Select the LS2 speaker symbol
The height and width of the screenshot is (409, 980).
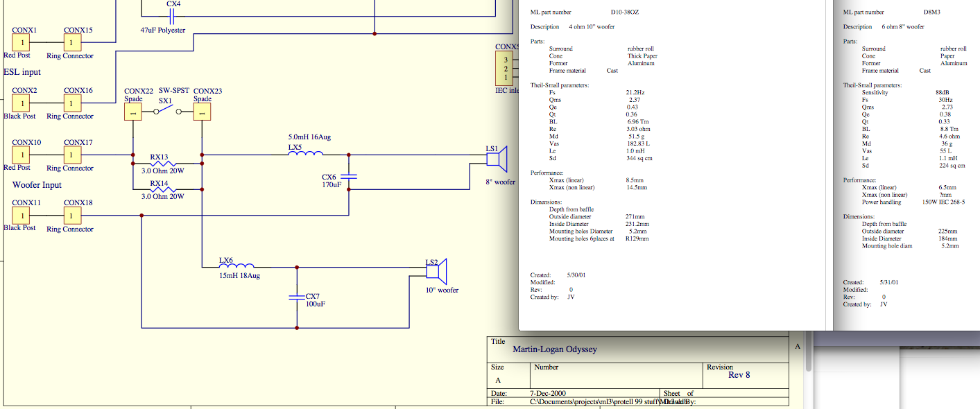(x=438, y=271)
